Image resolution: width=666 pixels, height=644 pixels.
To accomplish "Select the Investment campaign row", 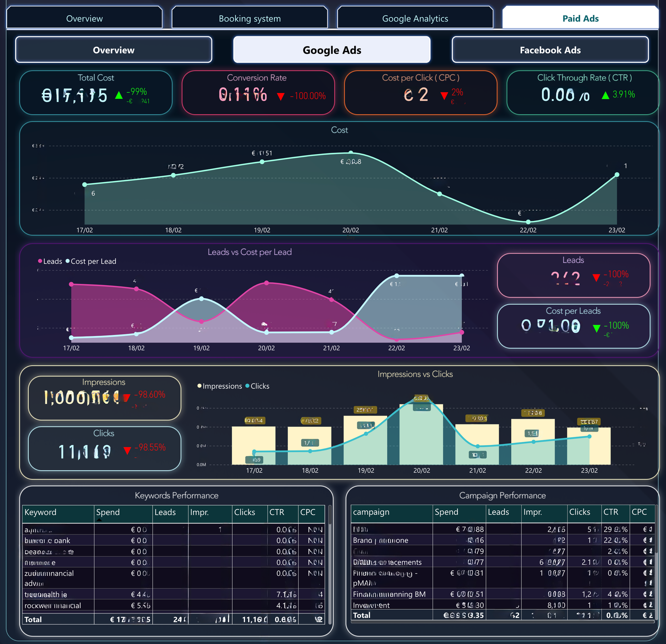I will [x=503, y=605].
